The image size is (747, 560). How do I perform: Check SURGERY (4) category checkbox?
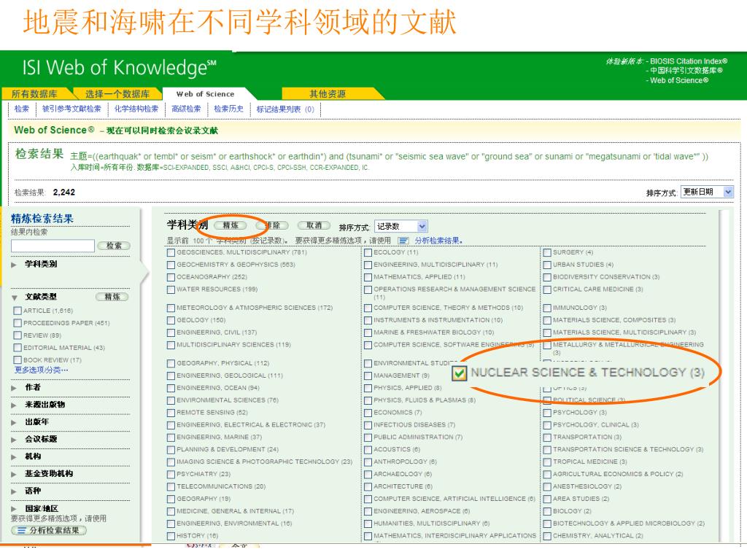[x=547, y=252]
